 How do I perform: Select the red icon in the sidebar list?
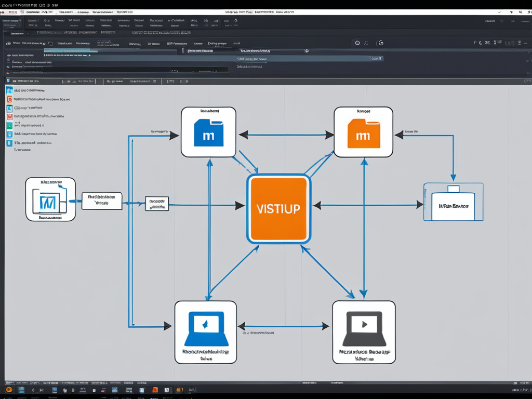click(x=9, y=117)
